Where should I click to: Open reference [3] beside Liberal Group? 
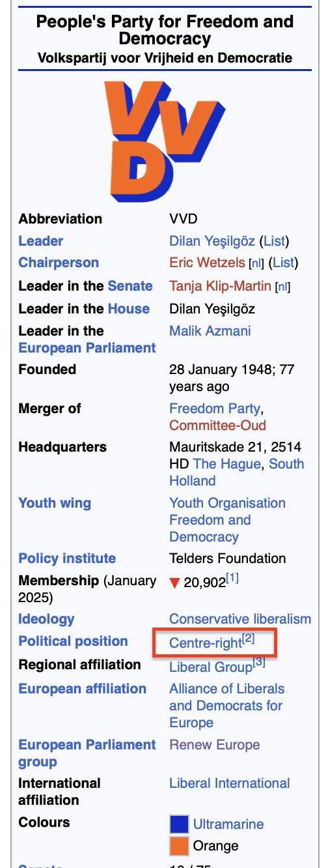pyautogui.click(x=259, y=663)
